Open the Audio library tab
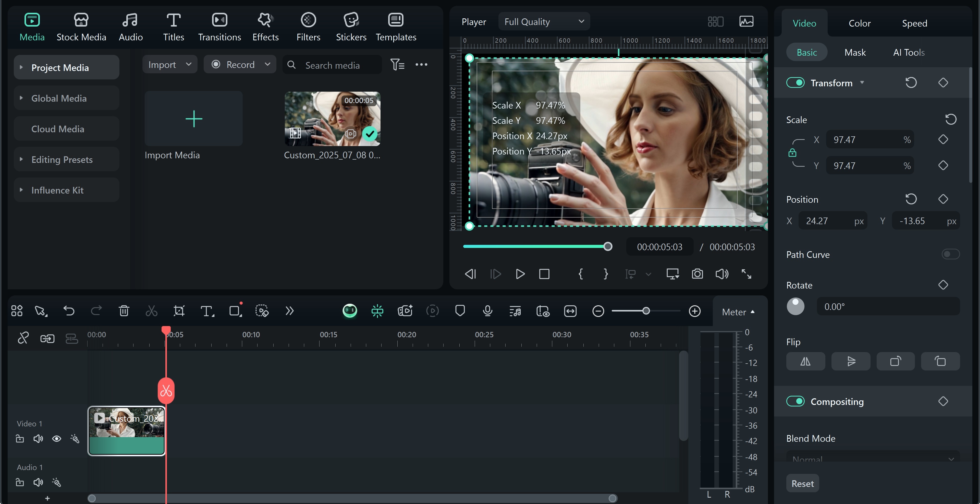 click(130, 27)
